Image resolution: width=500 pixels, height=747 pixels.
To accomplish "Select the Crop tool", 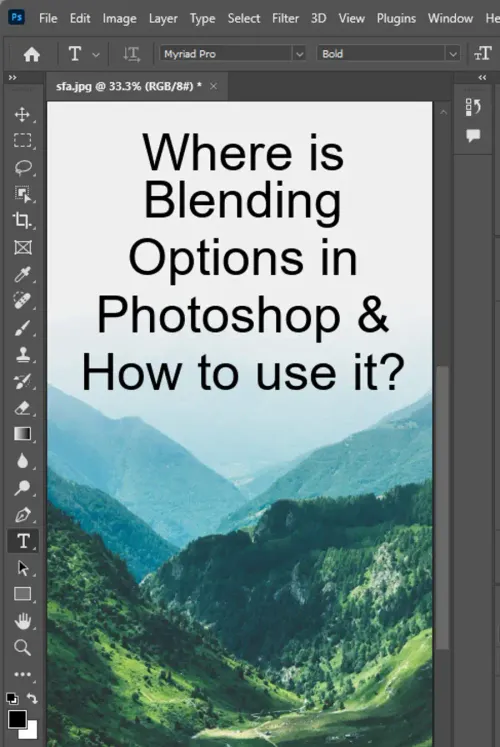I will (x=22, y=221).
